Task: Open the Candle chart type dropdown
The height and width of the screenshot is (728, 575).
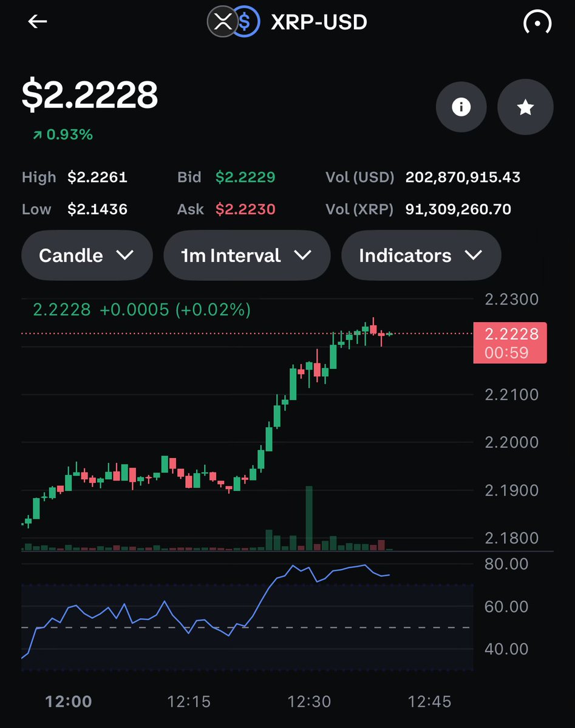Action: (86, 255)
